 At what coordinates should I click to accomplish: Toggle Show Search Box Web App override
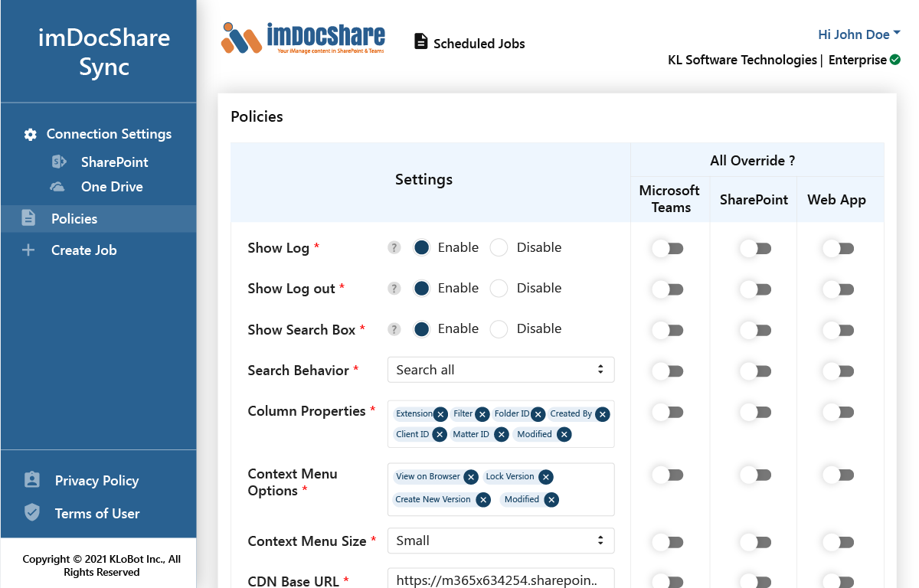click(838, 330)
